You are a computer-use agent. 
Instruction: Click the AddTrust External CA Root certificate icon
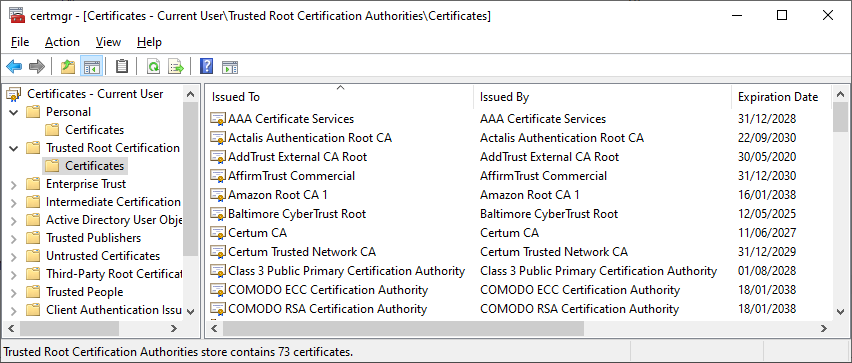click(x=218, y=157)
